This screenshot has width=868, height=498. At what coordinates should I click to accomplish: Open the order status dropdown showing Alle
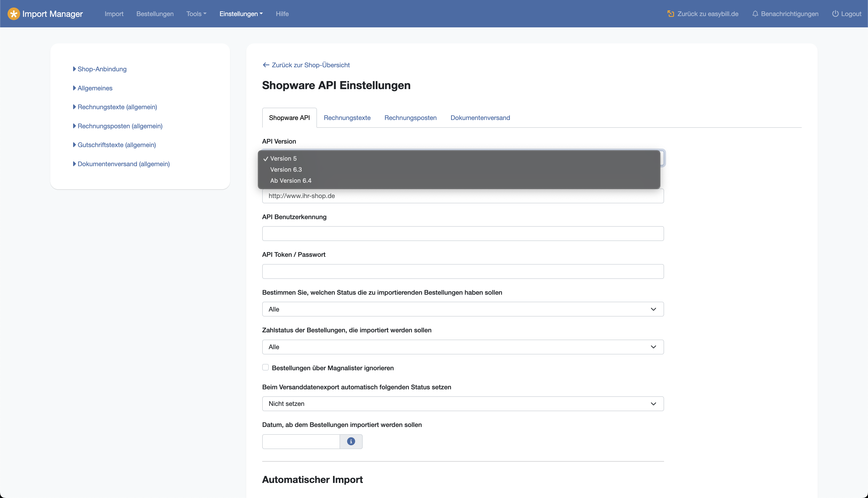click(x=463, y=309)
